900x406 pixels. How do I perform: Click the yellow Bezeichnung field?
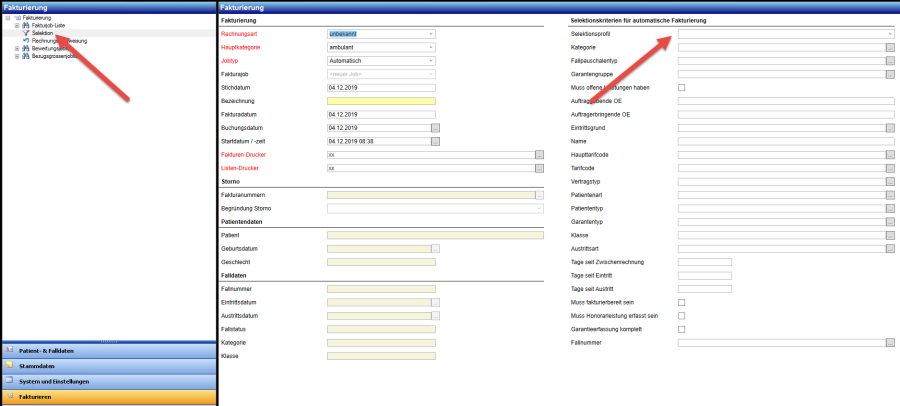381,101
